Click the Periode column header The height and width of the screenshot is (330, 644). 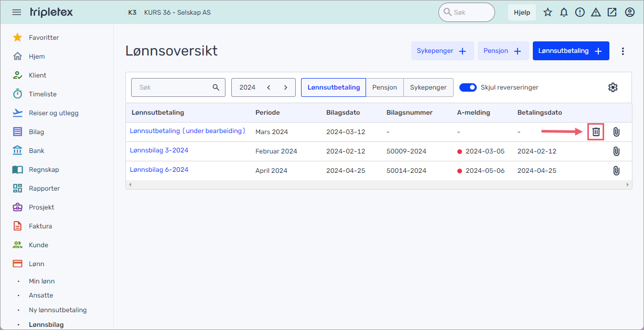pos(267,113)
